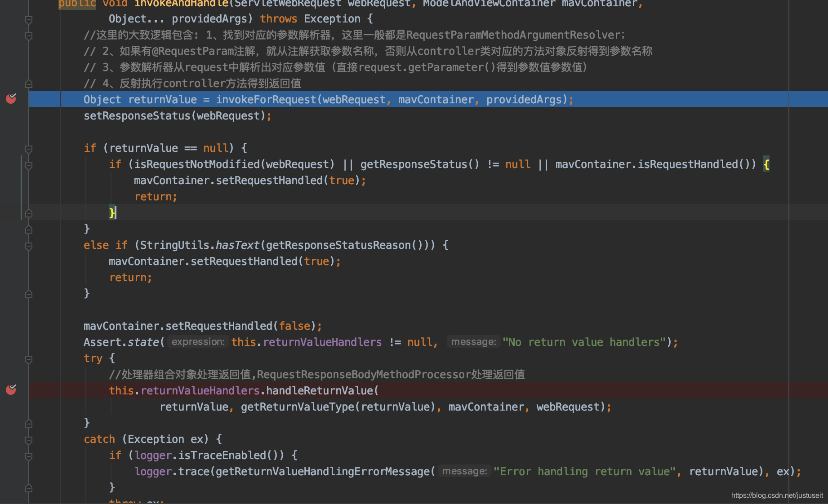Click 'message:' hint before "No return value handlers"
The width and height of the screenshot is (828, 504).
tap(473, 342)
